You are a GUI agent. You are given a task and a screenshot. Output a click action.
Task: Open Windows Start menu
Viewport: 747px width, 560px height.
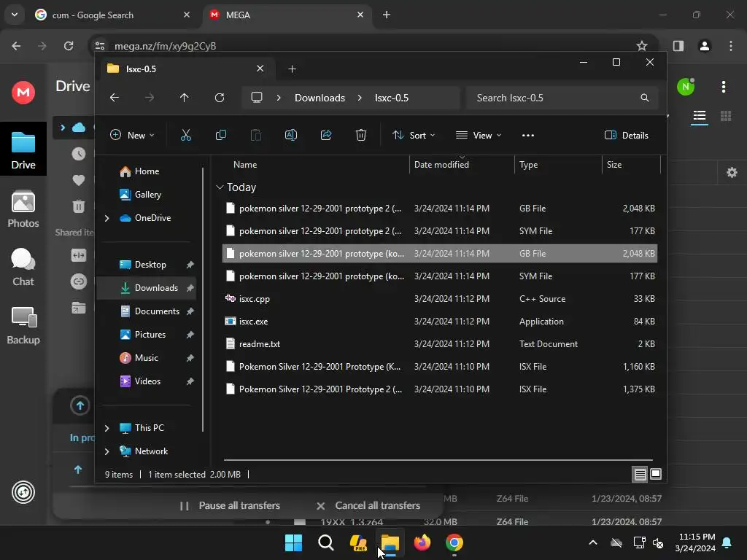[293, 542]
